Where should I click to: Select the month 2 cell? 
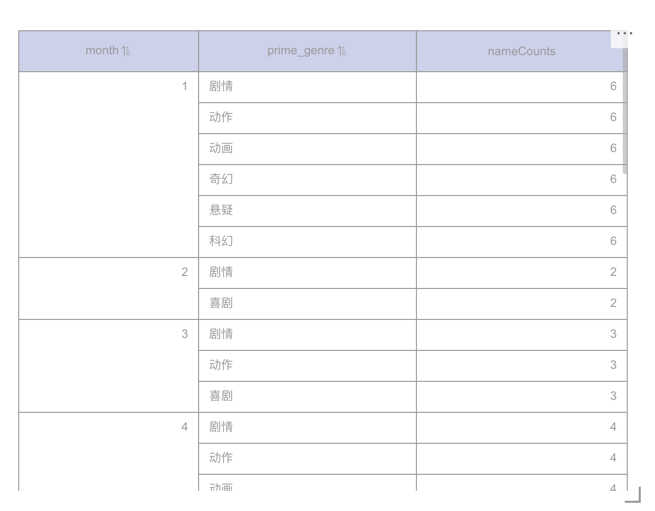click(108, 288)
